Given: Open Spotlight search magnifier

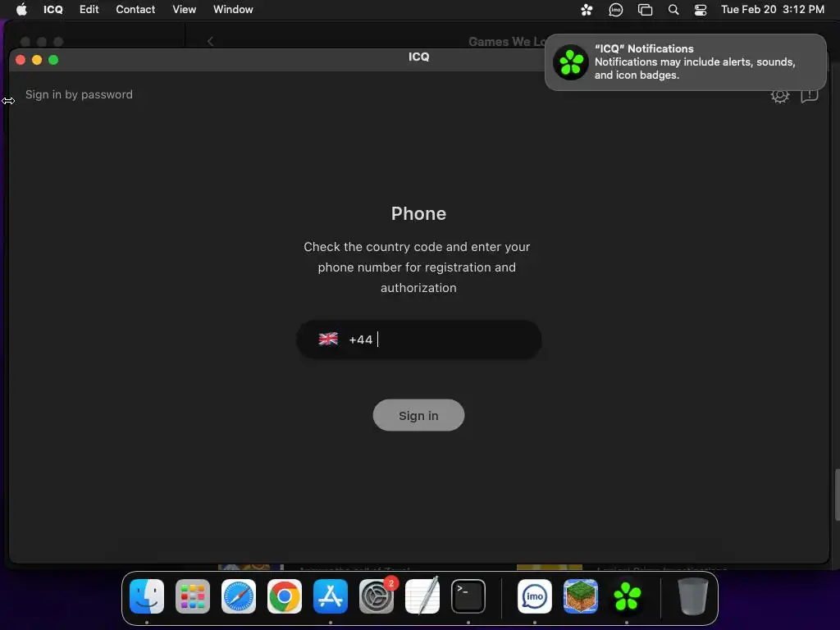Looking at the screenshot, I should 673,10.
